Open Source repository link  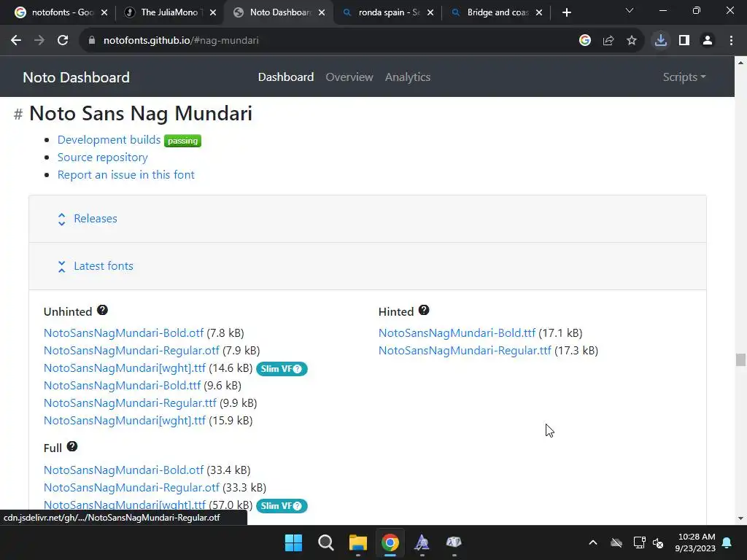click(x=102, y=157)
